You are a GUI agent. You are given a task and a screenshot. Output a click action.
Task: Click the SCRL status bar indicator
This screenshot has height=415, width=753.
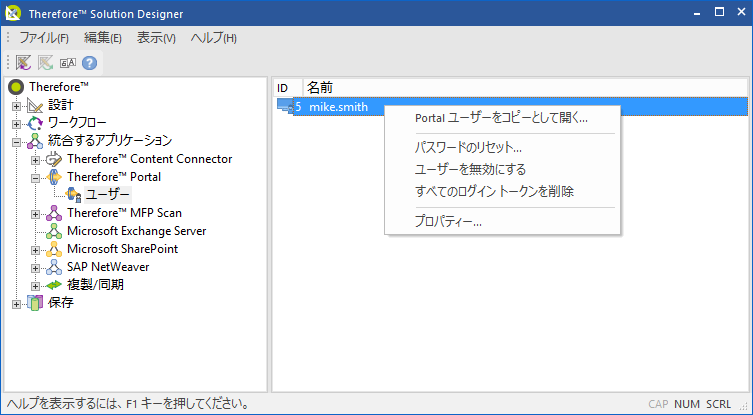718,405
